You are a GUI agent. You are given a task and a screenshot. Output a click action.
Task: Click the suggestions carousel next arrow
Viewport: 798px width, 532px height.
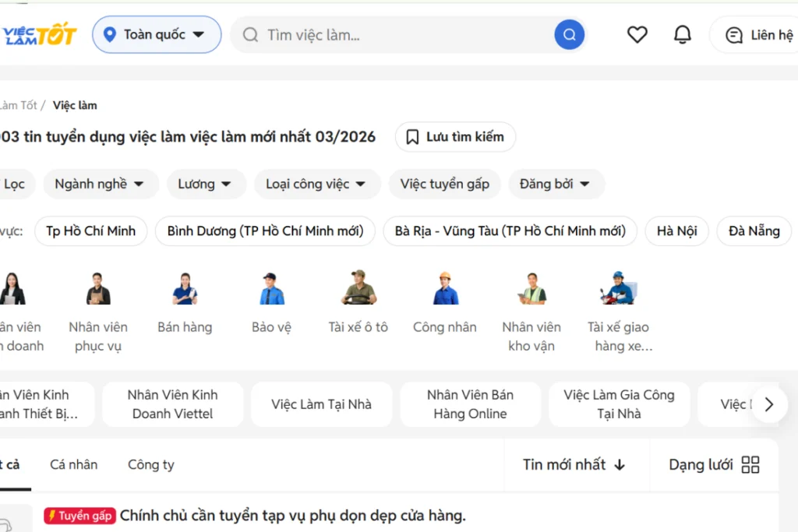(x=769, y=404)
